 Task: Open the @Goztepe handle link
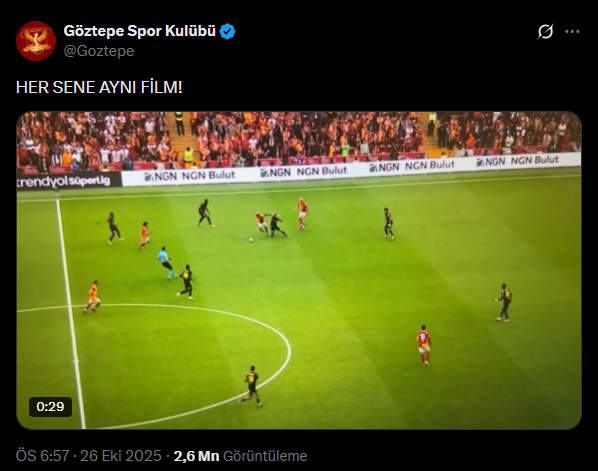tap(99, 51)
